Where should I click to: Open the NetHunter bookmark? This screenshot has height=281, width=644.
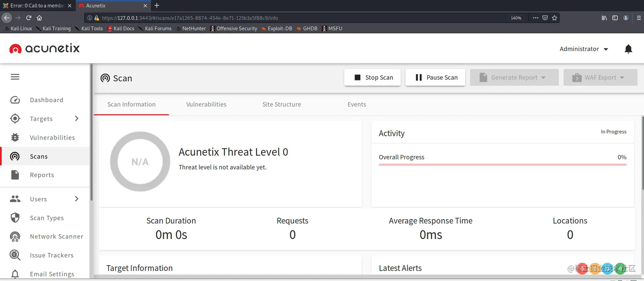(x=191, y=29)
